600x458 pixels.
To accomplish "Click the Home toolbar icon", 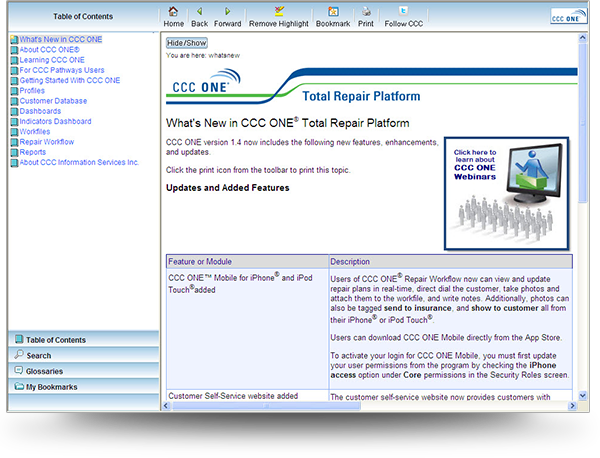I will pyautogui.click(x=173, y=11).
